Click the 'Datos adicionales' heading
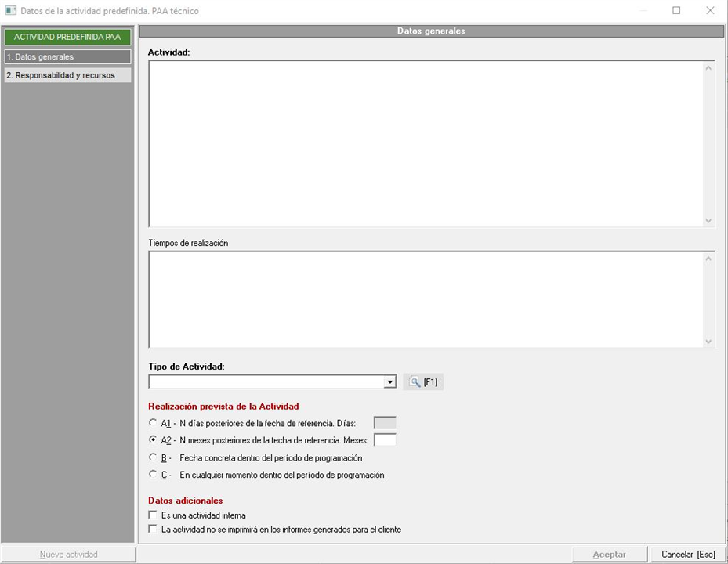The width and height of the screenshot is (728, 564). point(185,501)
